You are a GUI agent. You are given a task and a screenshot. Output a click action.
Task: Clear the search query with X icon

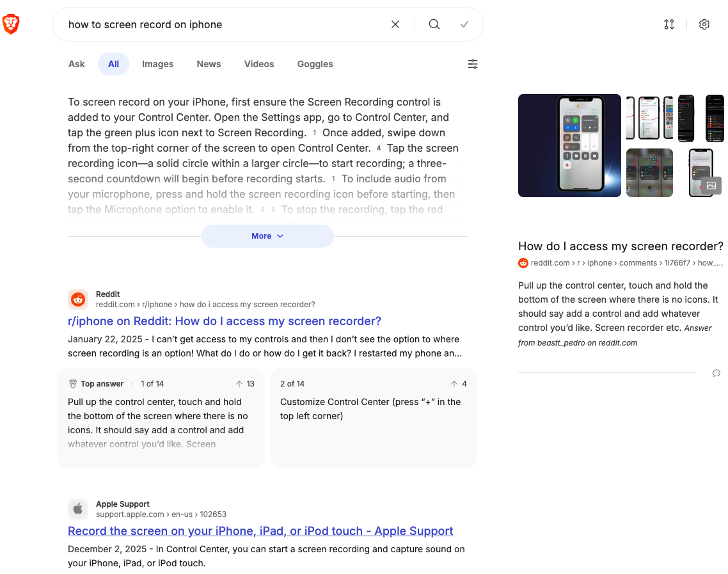point(395,25)
